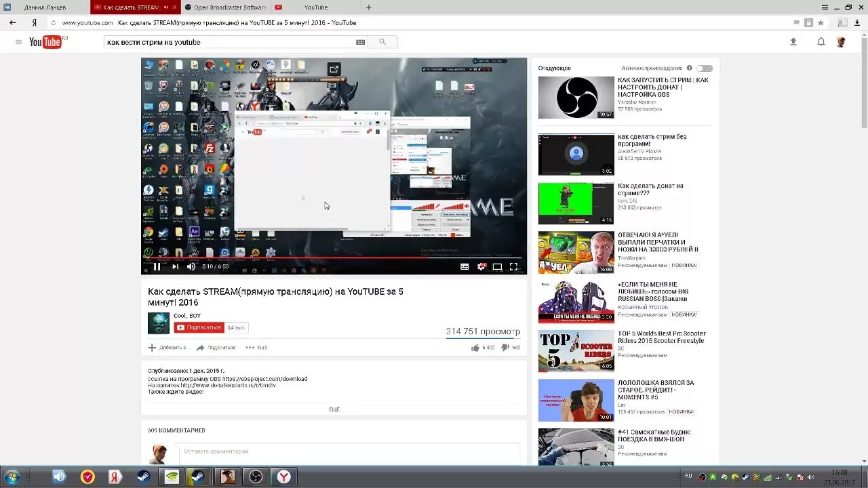Go back with browser back arrow
Image resolution: width=868 pixels, height=488 pixels.
[x=12, y=22]
